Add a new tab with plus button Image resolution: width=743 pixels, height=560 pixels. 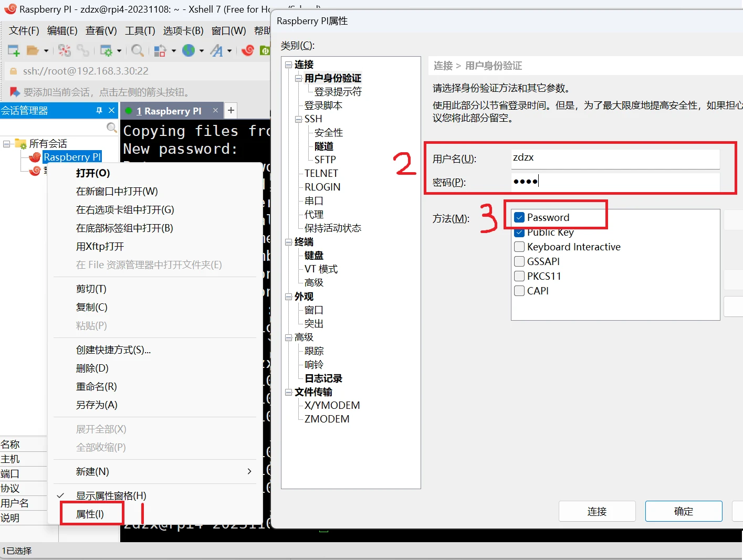pos(231,110)
